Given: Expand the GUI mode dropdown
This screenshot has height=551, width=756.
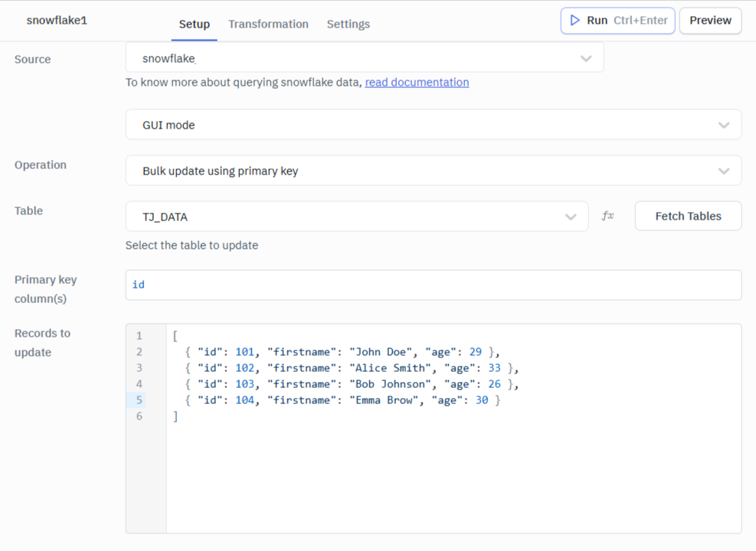Looking at the screenshot, I should [434, 125].
